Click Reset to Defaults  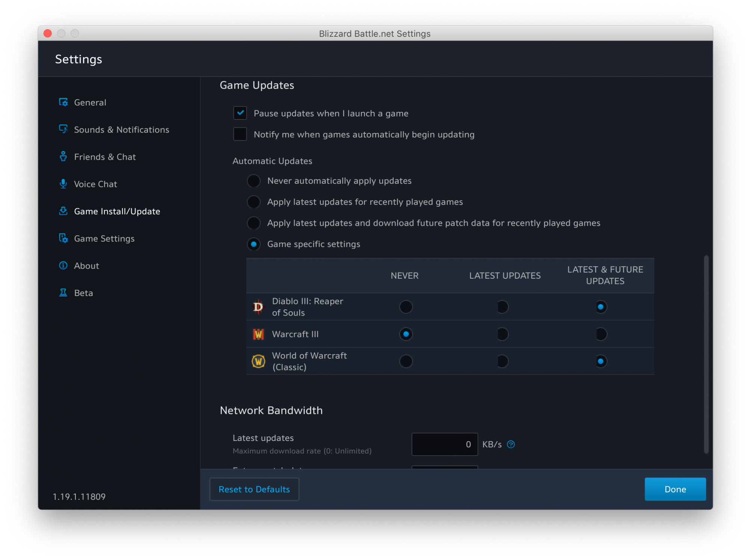pos(254,489)
